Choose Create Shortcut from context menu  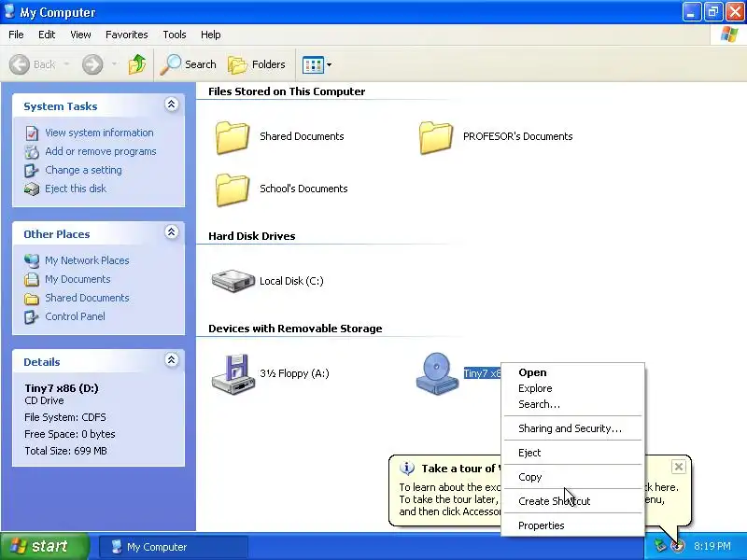click(x=572, y=501)
